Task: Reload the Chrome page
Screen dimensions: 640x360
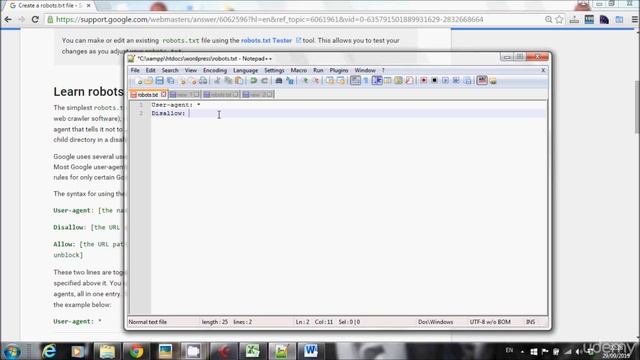Action: pos(35,19)
